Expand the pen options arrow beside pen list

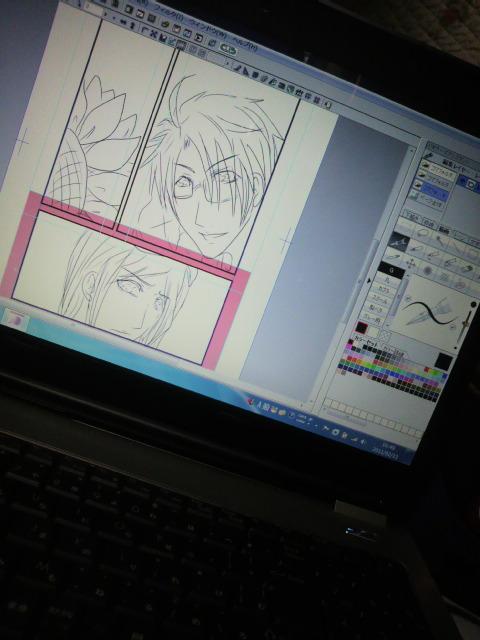(370, 281)
